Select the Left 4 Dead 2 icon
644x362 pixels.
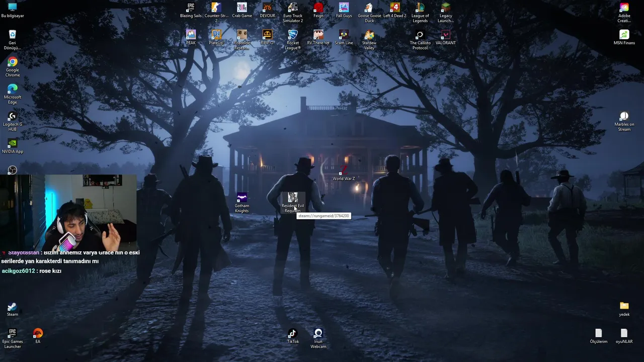[395, 10]
